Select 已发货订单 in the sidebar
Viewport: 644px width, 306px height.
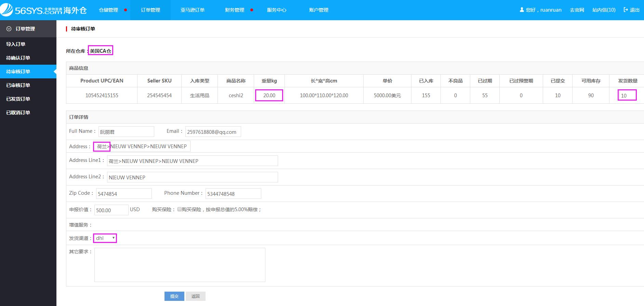[x=18, y=99]
